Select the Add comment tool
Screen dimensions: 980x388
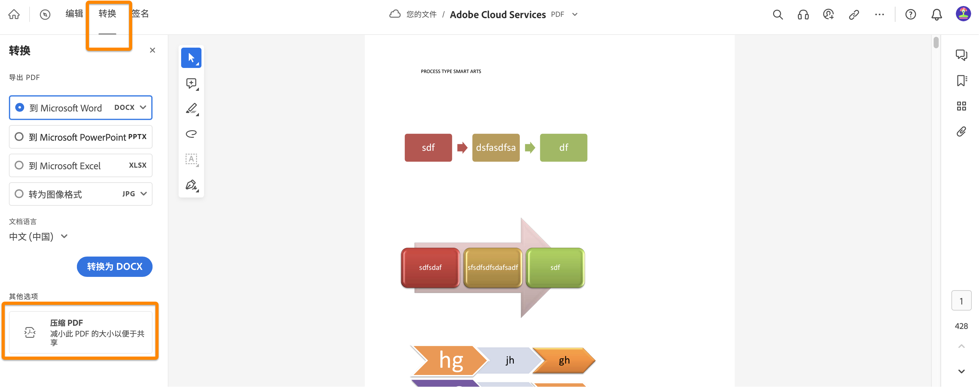[x=191, y=84]
